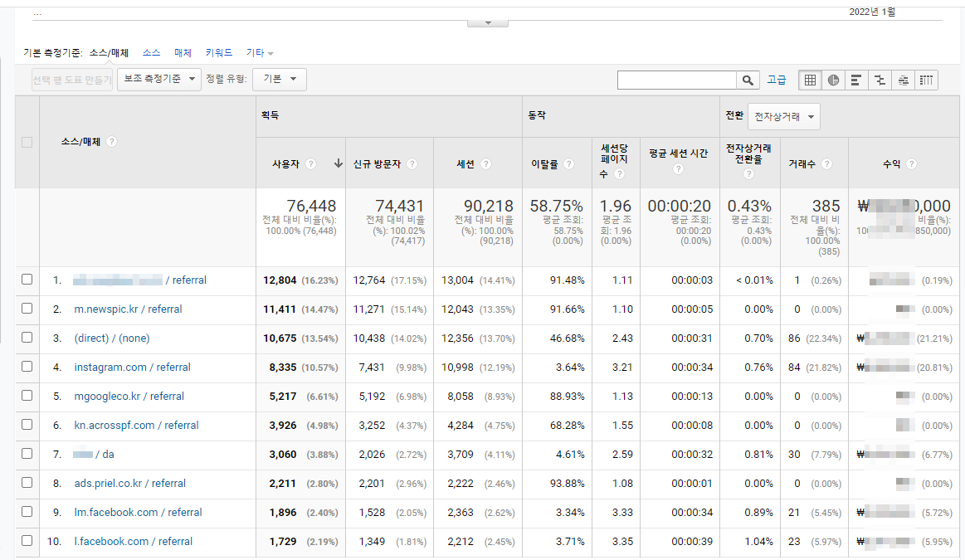Screen dimensions: 965x560
Task: Switch to the data table view icon
Action: tap(811, 80)
